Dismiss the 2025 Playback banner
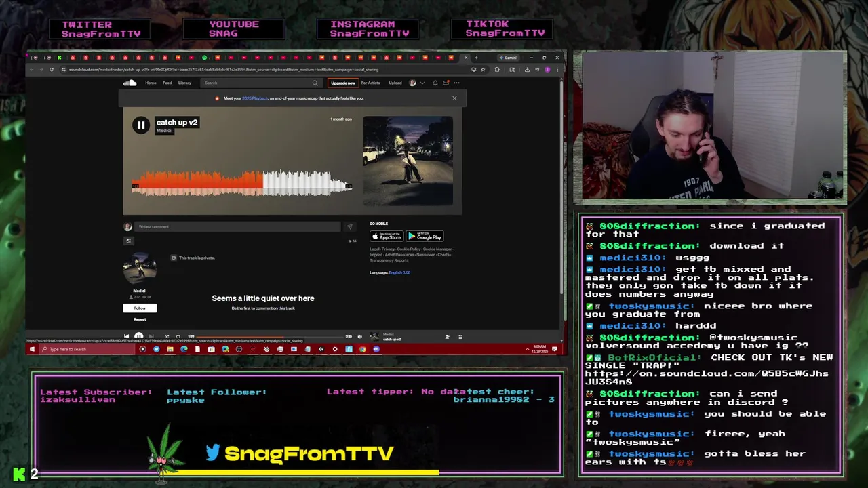 coord(454,98)
